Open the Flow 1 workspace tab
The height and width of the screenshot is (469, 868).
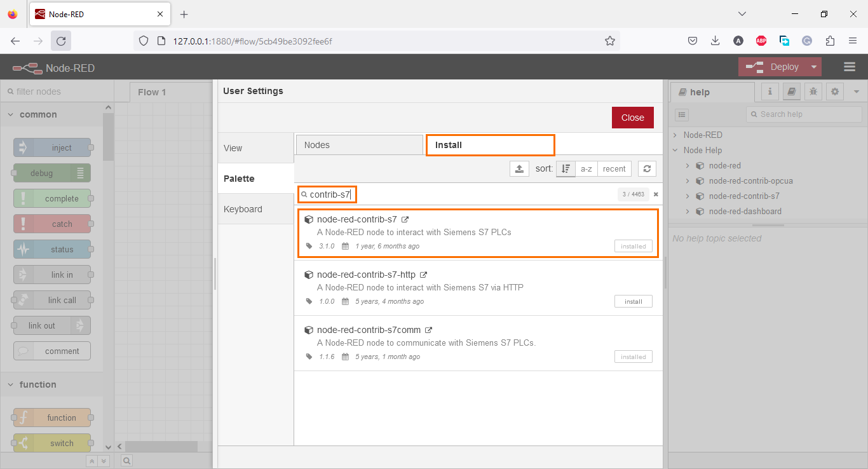click(x=170, y=92)
